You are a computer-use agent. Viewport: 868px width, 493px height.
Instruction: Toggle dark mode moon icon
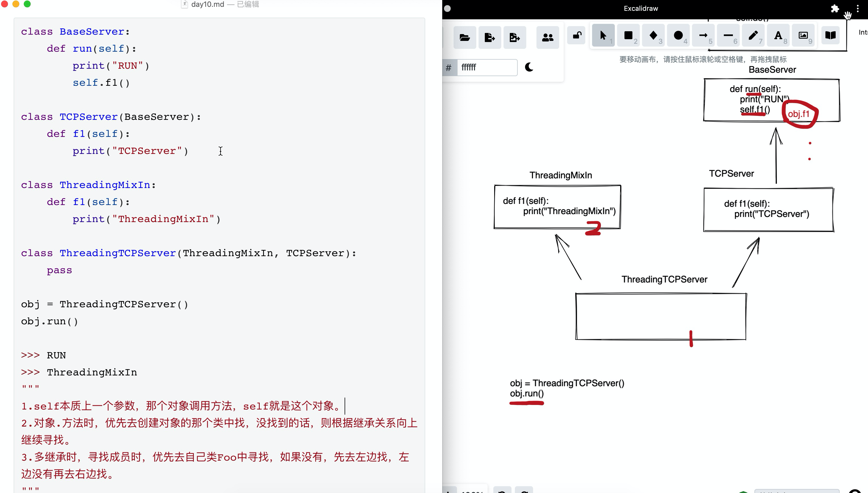(x=529, y=67)
